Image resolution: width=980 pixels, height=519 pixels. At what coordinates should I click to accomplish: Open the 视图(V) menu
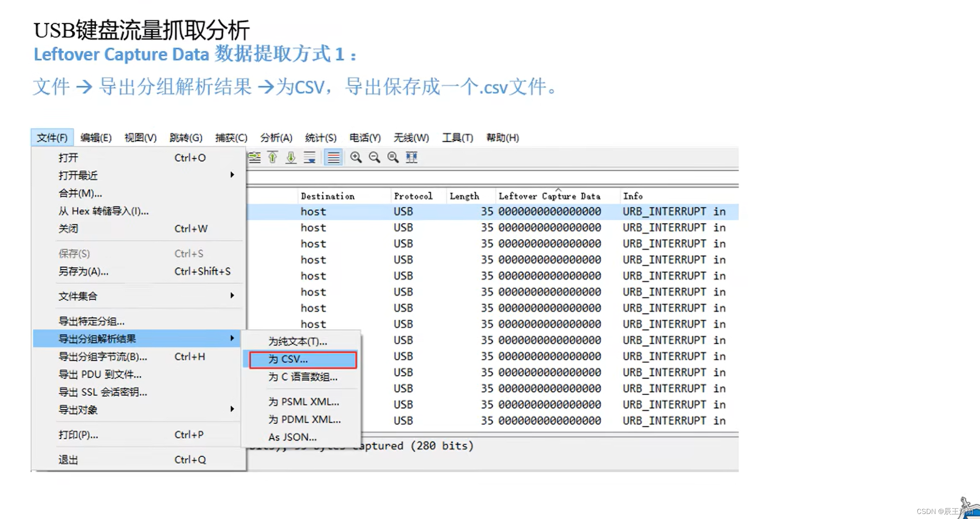point(140,137)
